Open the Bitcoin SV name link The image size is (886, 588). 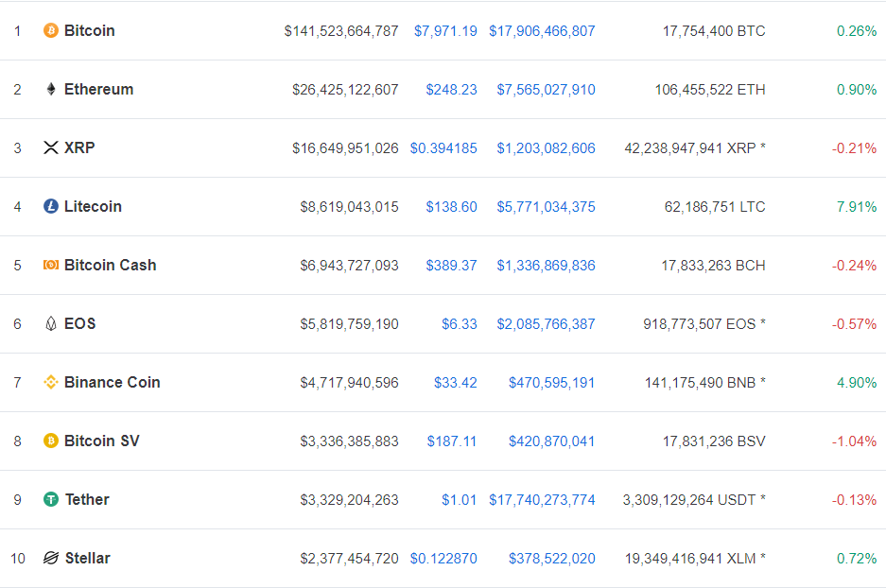tap(102, 441)
